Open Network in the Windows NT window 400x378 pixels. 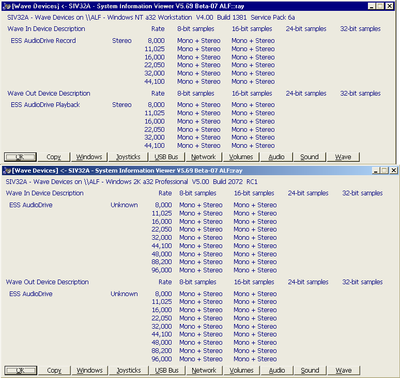[x=203, y=157]
